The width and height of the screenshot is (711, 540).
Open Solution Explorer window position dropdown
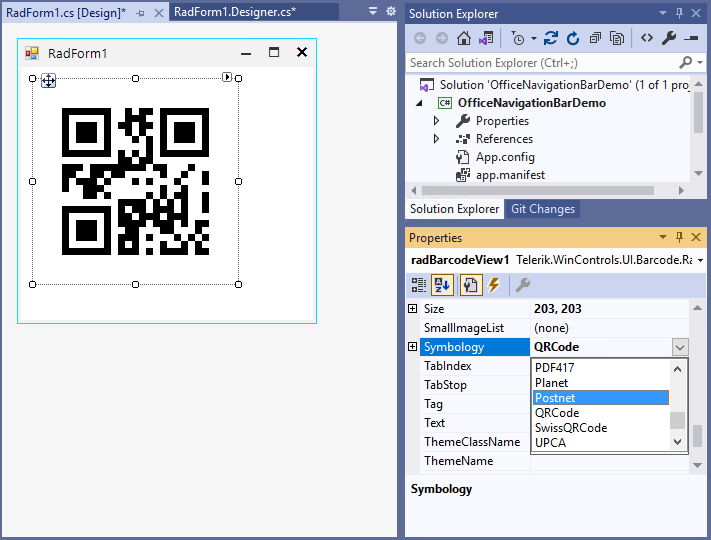pos(663,13)
